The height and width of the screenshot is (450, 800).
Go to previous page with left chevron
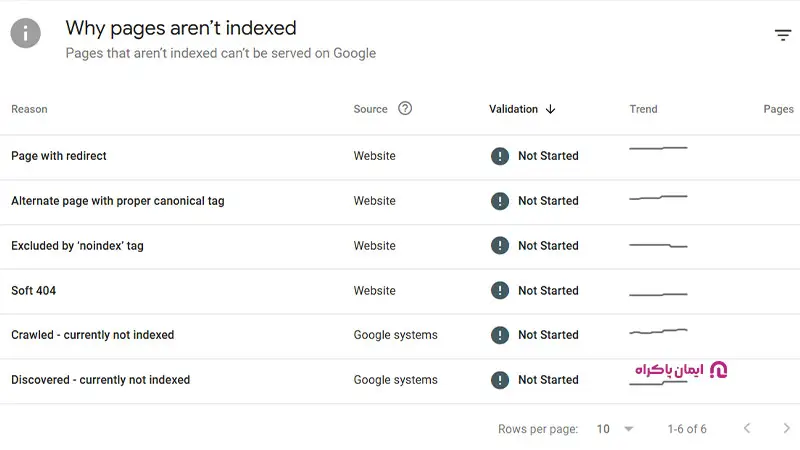click(747, 429)
